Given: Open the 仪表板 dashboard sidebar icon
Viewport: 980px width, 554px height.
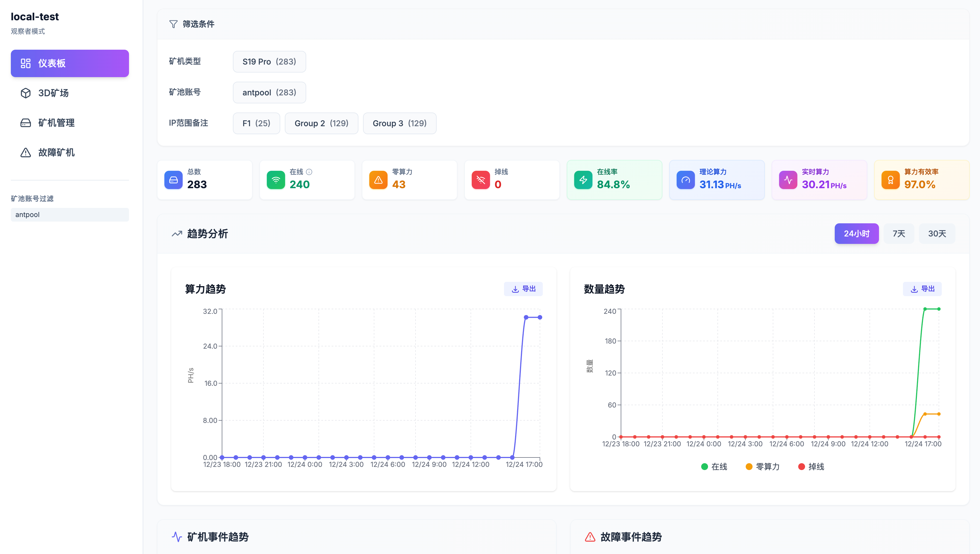Looking at the screenshot, I should 25,63.
